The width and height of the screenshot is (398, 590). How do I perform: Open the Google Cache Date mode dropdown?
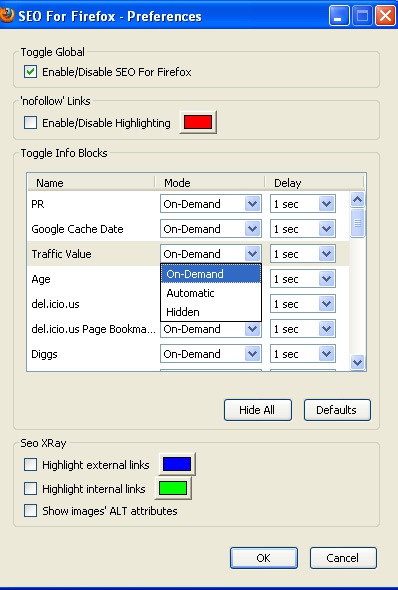pos(211,229)
